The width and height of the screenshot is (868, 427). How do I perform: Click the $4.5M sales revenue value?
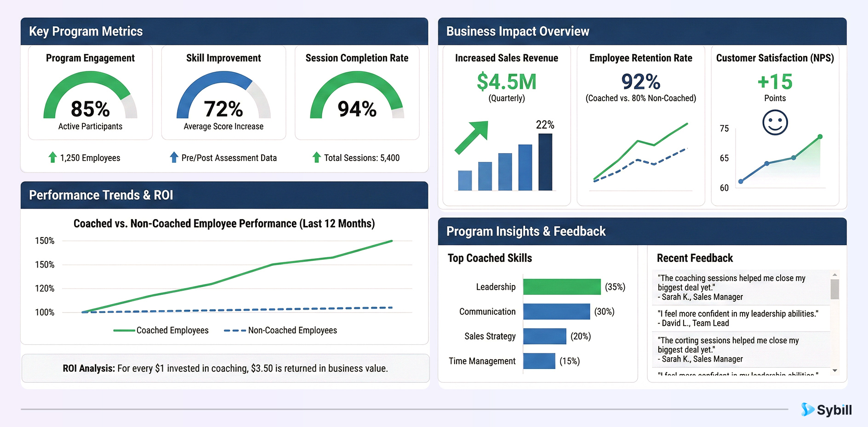(507, 82)
